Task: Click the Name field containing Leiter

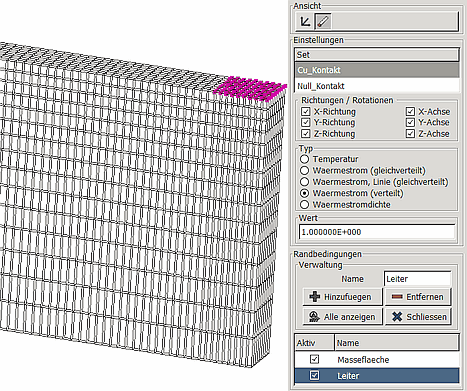Action: click(418, 279)
